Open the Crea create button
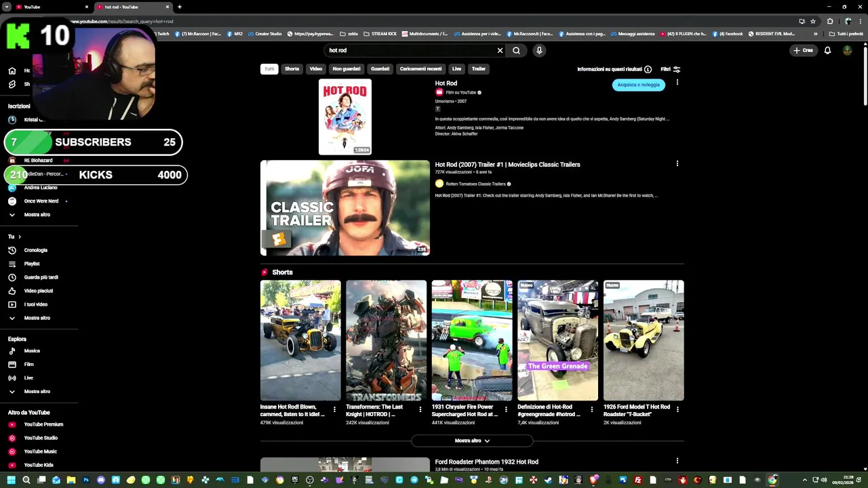This screenshot has height=488, width=868. (x=803, y=50)
